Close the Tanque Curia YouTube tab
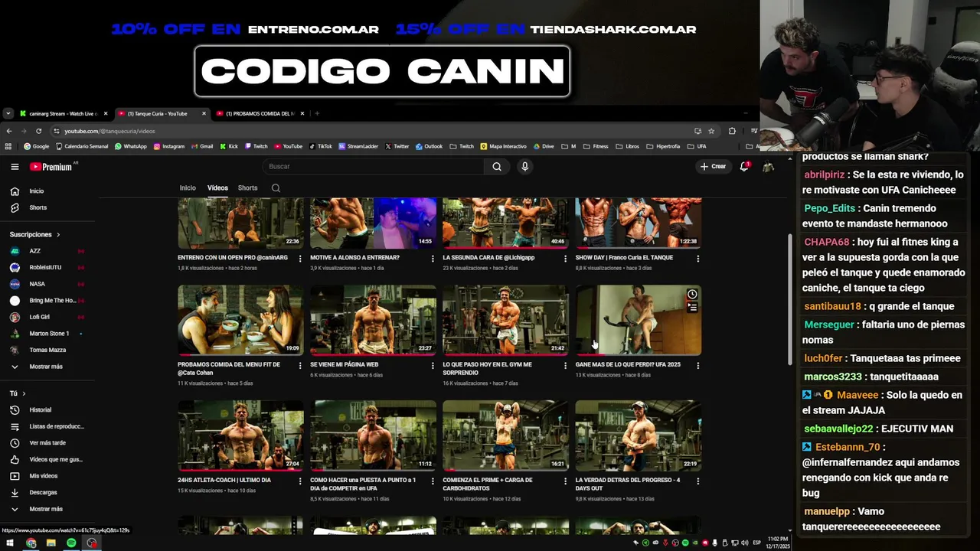The width and height of the screenshot is (980, 551). pos(204,113)
